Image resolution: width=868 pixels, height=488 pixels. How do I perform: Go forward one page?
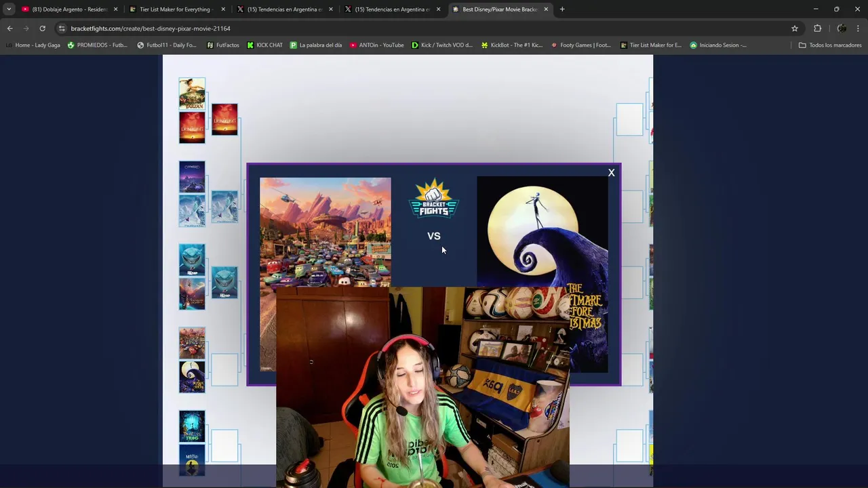pos(26,28)
